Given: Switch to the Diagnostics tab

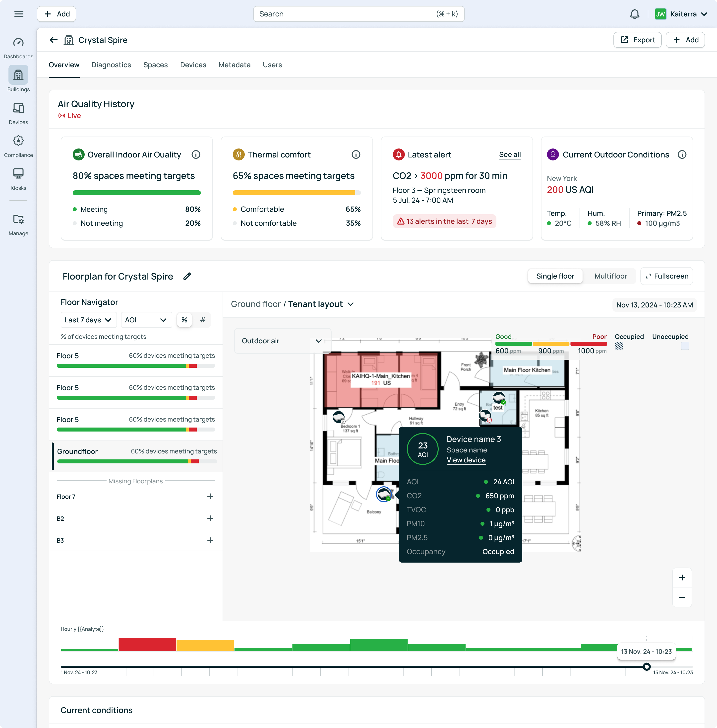Looking at the screenshot, I should (x=111, y=65).
